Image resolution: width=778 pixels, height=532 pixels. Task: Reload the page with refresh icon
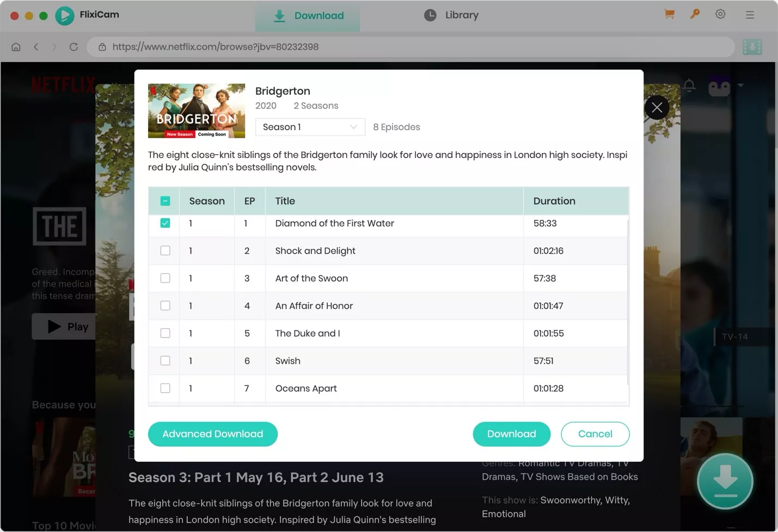(73, 47)
